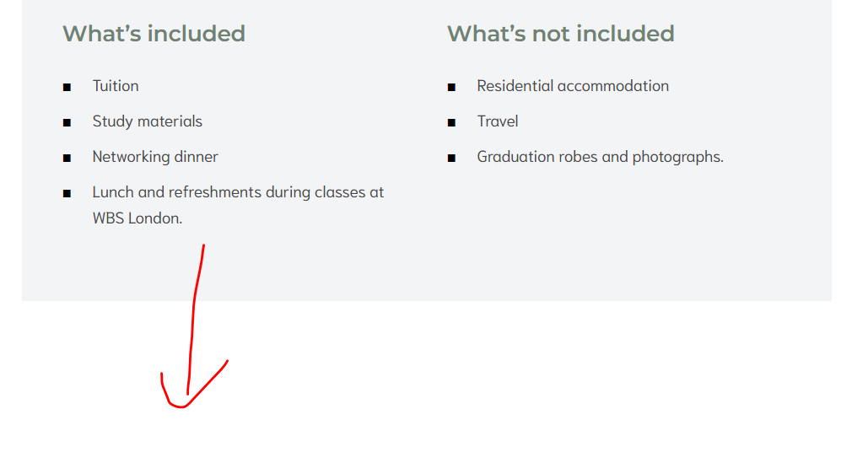868x452 pixels.
Task: Select the bullet next to Lunch and refreshments
Action: click(67, 193)
